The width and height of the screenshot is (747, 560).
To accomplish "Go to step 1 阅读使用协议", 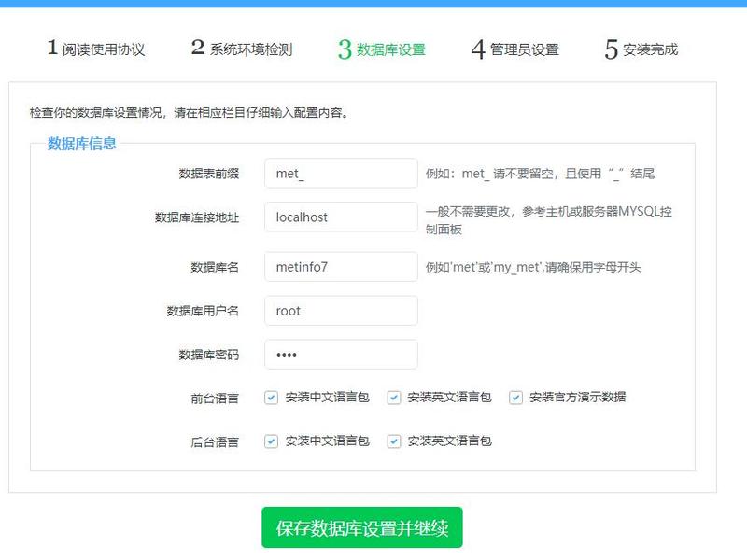I will coord(96,49).
